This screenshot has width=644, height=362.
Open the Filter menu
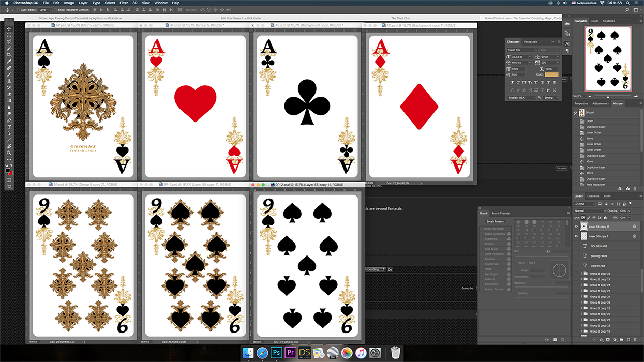pos(124,3)
